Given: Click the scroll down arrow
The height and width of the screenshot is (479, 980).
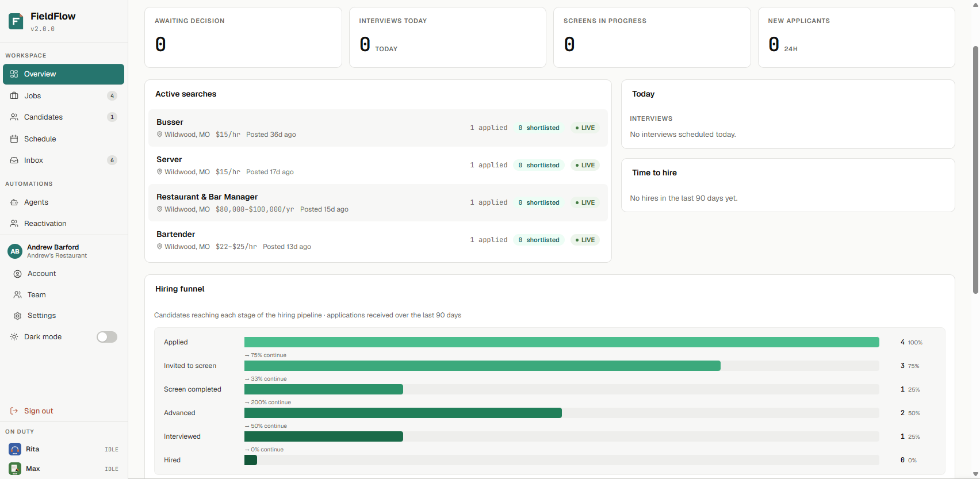Looking at the screenshot, I should coord(975,474).
